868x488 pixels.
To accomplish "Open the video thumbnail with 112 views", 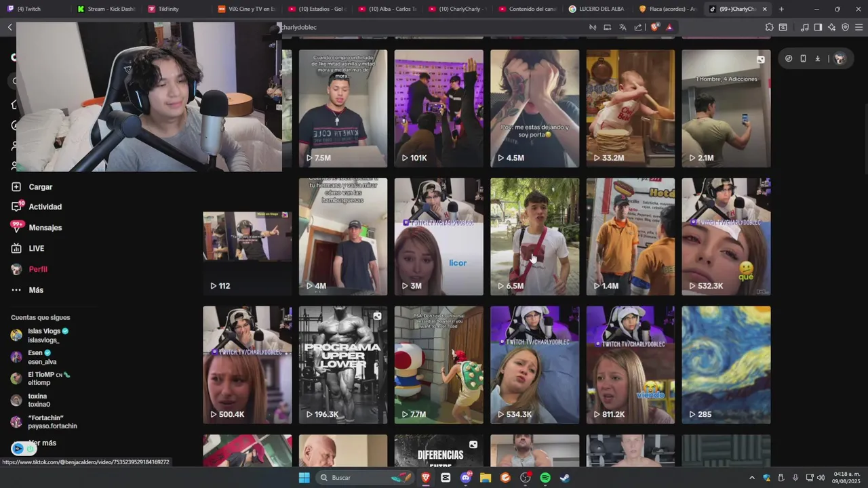I will pos(248,237).
